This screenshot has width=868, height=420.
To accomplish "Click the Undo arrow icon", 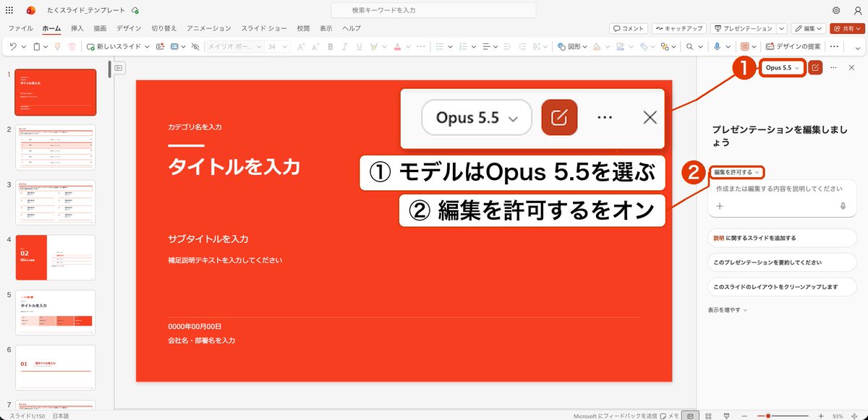I will coord(14,46).
